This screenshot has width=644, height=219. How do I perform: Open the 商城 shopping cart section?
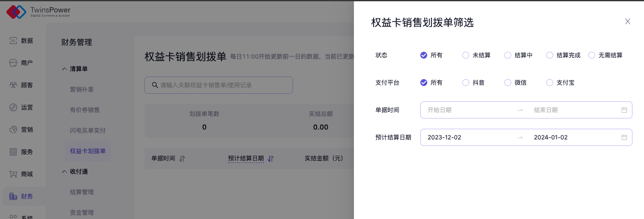21,174
